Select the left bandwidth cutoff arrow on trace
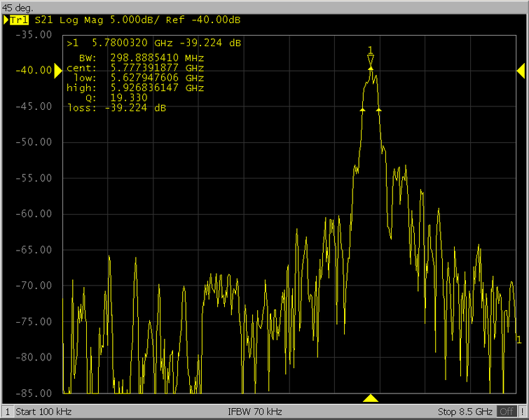The height and width of the screenshot is (420, 529). [x=362, y=110]
